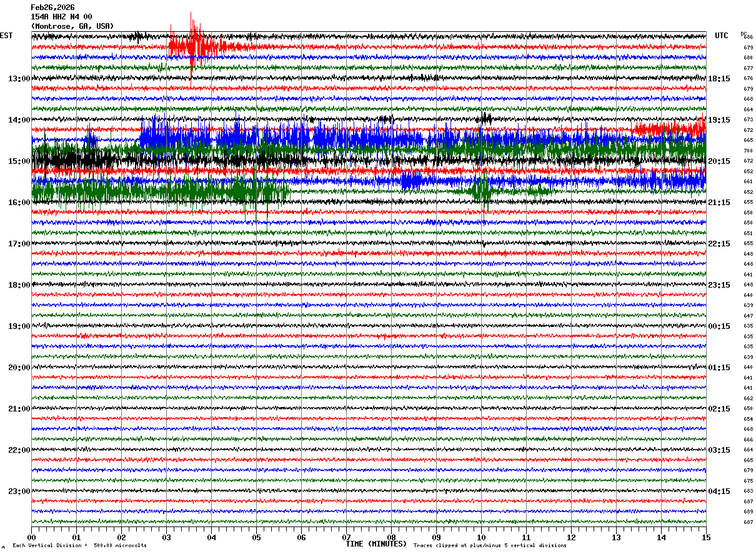
Task: Click the EST timezone label
Action: coord(6,36)
